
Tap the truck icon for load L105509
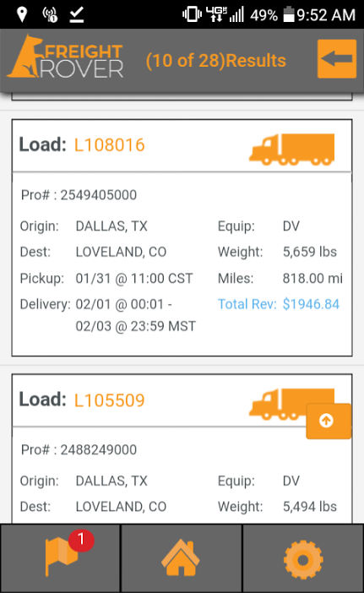pyautogui.click(x=278, y=404)
